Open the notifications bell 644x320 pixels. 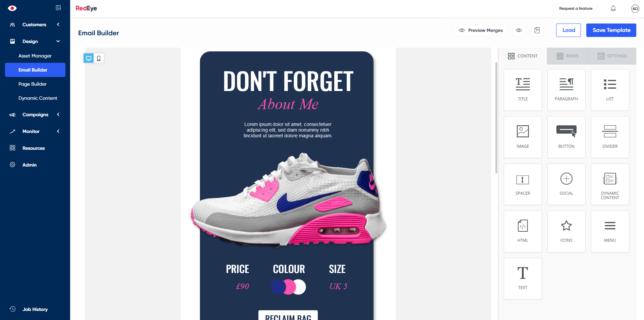(613, 8)
